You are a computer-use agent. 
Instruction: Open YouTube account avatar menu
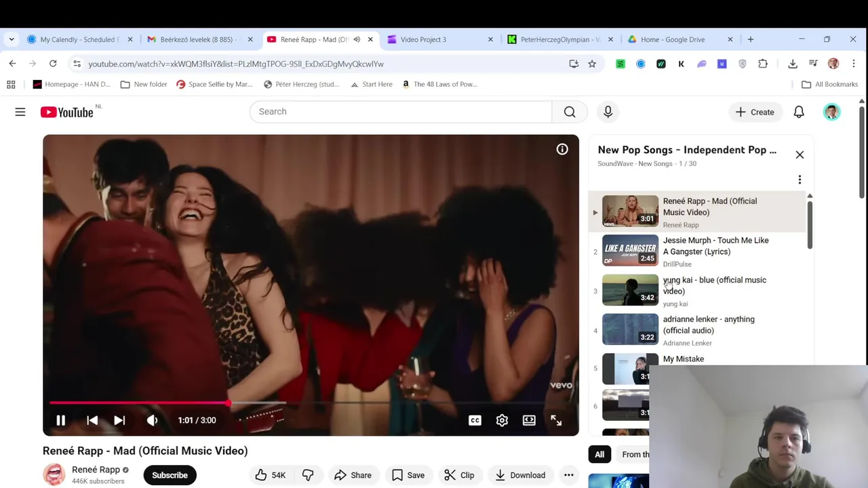coord(831,112)
